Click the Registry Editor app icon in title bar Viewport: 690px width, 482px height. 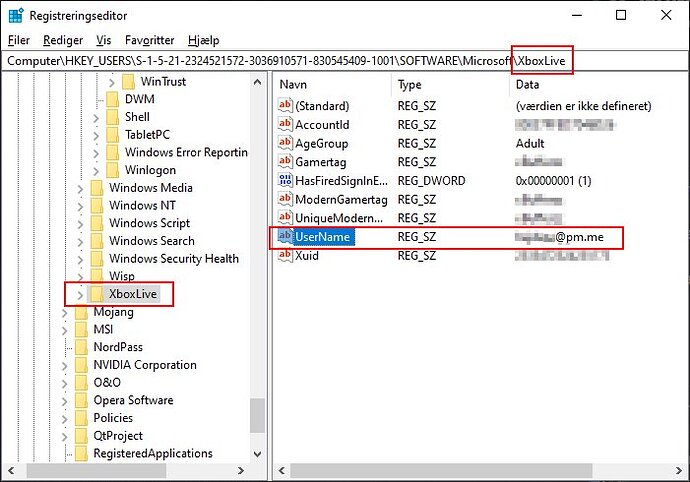[16, 16]
